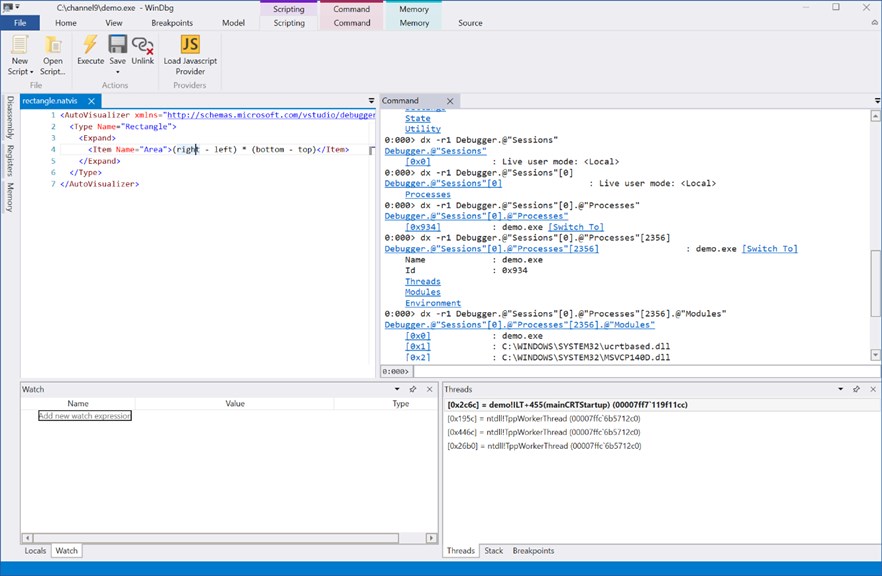The height and width of the screenshot is (576, 882).
Task: Collapse the ribbon with the chevron
Action: 875,23
